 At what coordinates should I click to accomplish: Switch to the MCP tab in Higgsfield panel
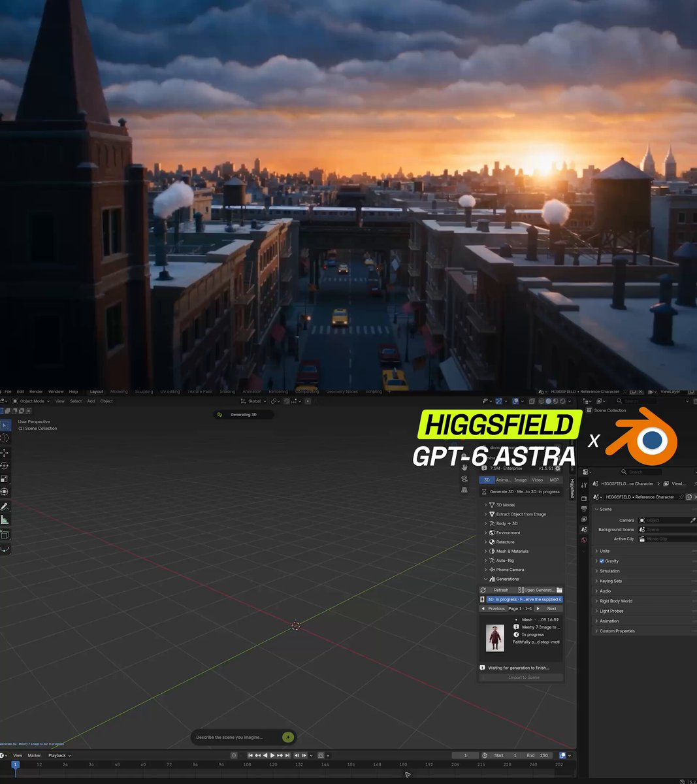pyautogui.click(x=555, y=480)
